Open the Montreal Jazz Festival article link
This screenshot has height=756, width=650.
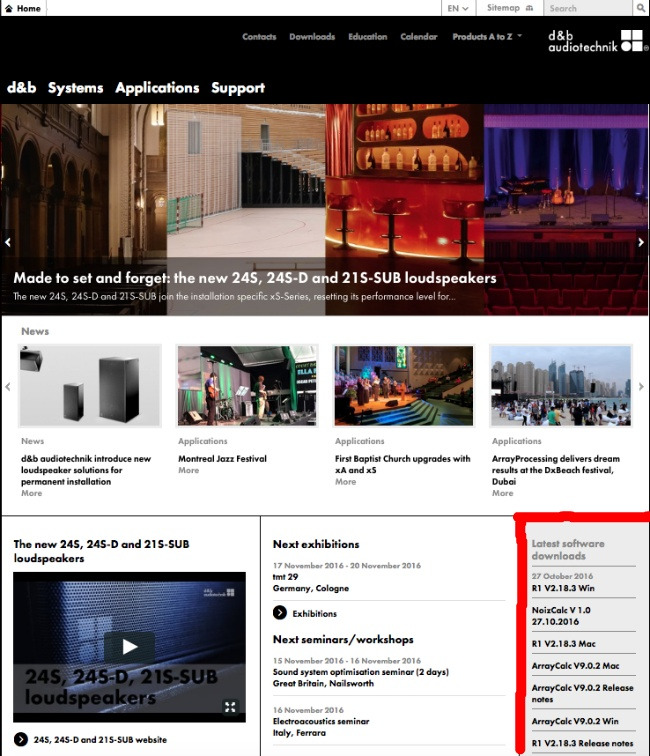(x=222, y=459)
